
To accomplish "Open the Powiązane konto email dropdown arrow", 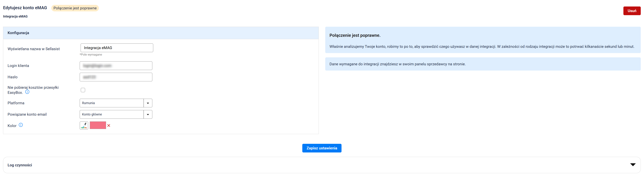I will [x=148, y=115].
